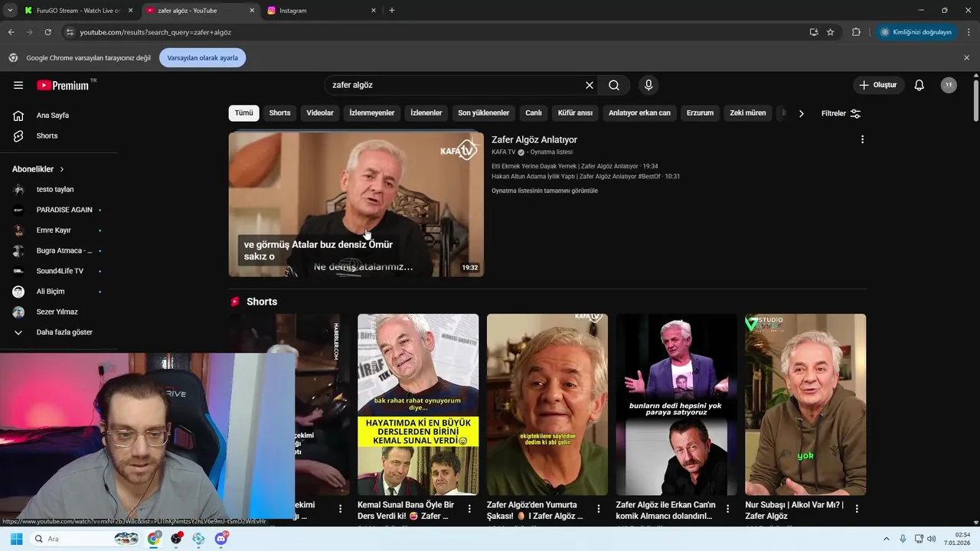Select the Anlatıyor erkan can chip
This screenshot has height=551, width=980.
[639, 112]
